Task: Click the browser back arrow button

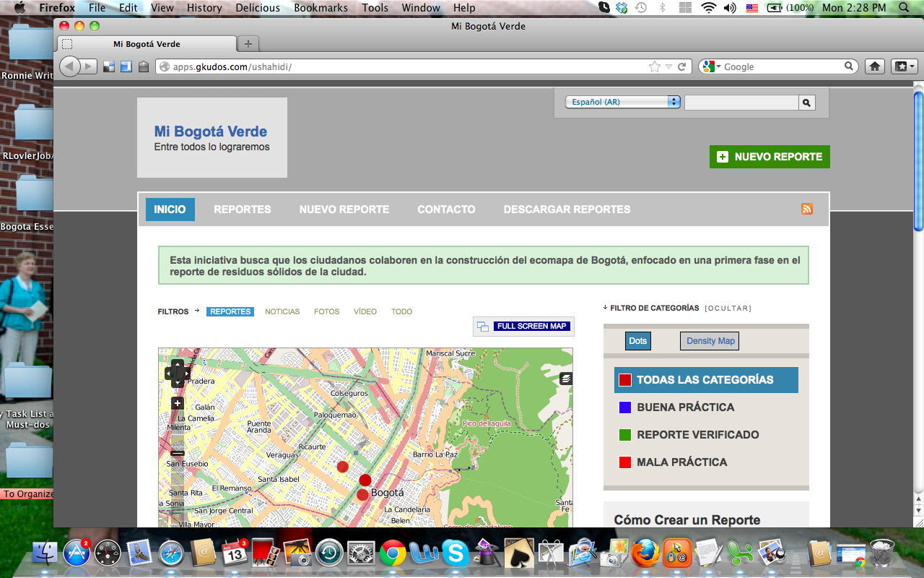Action: (70, 66)
